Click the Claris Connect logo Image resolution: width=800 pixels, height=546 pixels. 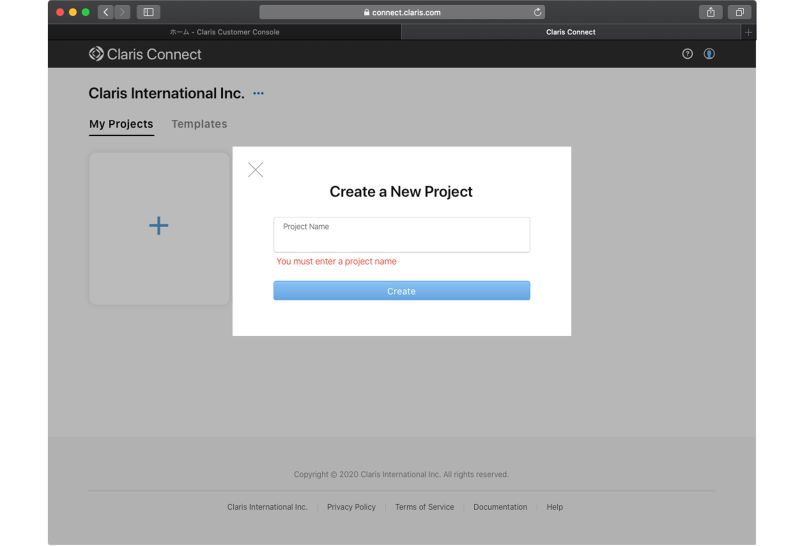tap(145, 54)
